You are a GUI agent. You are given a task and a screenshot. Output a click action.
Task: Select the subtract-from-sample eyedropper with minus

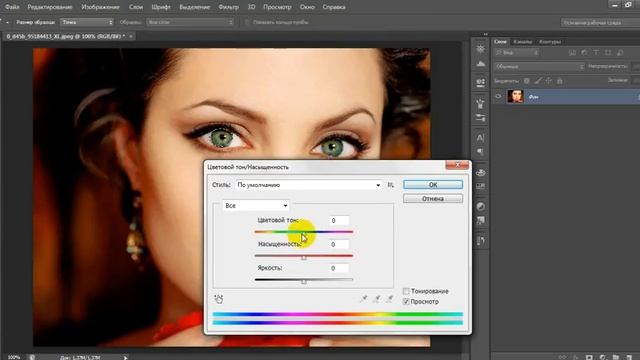[x=390, y=299]
